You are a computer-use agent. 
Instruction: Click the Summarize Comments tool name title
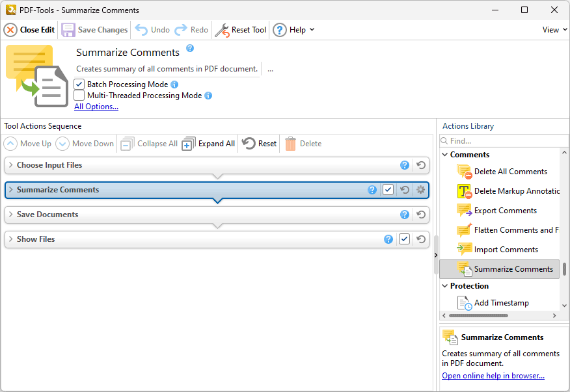pos(128,53)
